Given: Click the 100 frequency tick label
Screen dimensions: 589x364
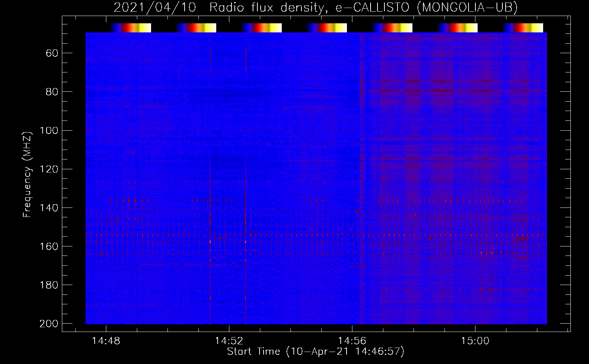Looking at the screenshot, I should tap(49, 130).
